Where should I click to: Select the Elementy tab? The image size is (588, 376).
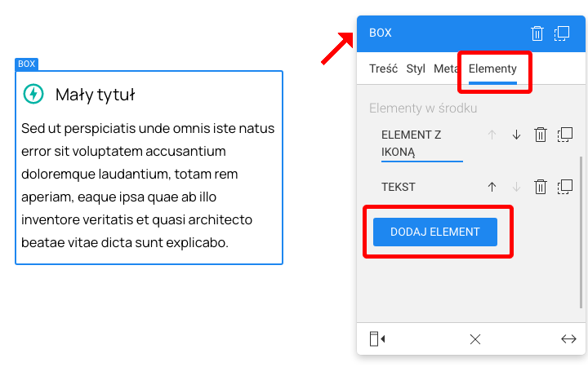point(492,69)
